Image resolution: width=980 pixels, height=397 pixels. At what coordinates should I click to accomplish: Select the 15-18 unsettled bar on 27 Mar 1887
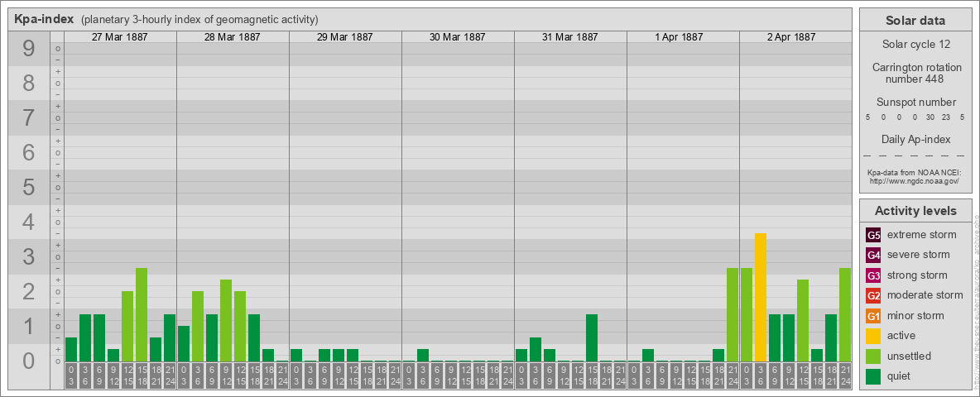142,314
